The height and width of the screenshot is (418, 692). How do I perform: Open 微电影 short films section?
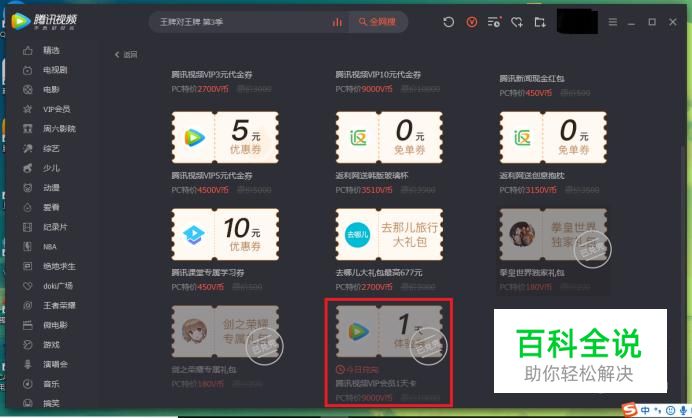point(55,325)
